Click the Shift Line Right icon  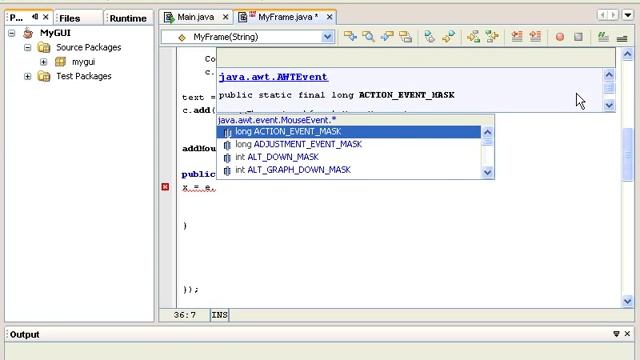click(x=535, y=37)
